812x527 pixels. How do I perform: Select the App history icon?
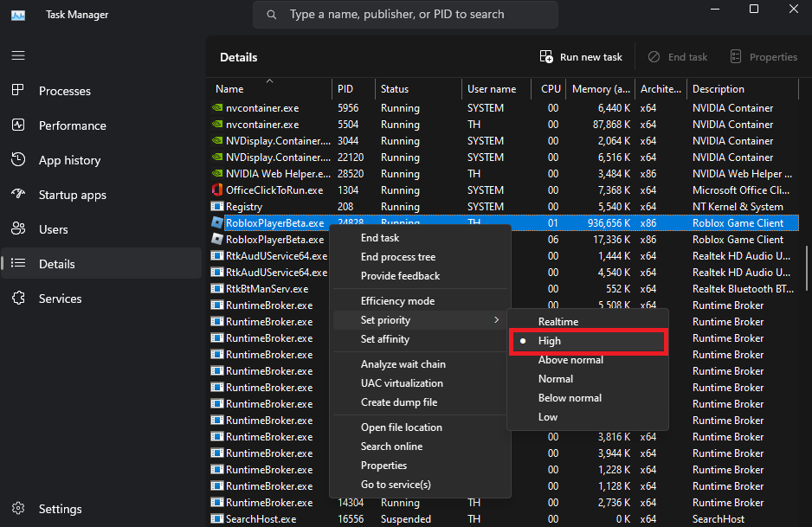(18, 160)
